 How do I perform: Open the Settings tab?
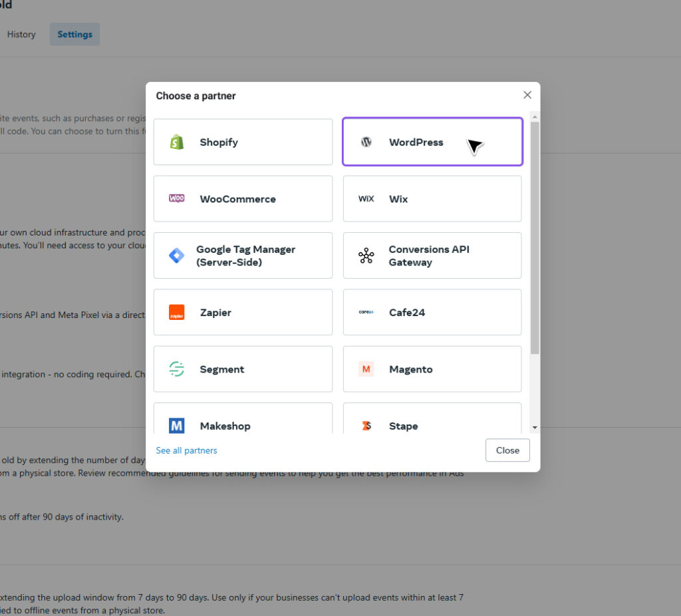(x=74, y=34)
